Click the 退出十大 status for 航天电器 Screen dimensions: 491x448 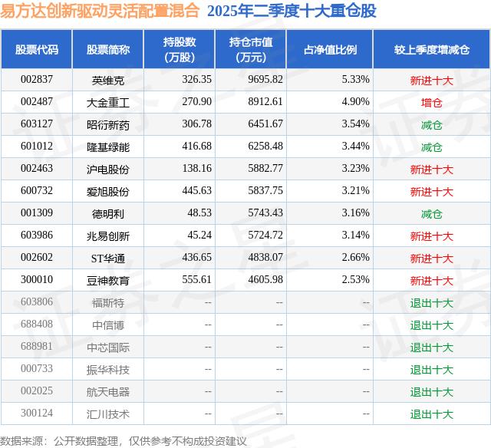coord(431,392)
